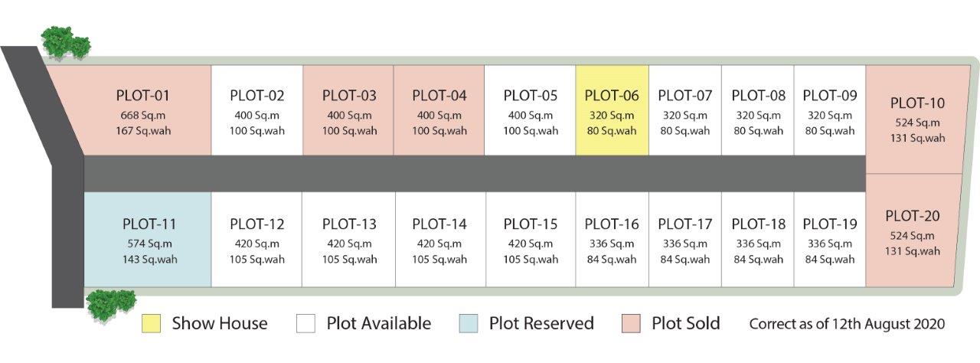Select PLOT-18 with 336 Sq.m

click(x=758, y=240)
